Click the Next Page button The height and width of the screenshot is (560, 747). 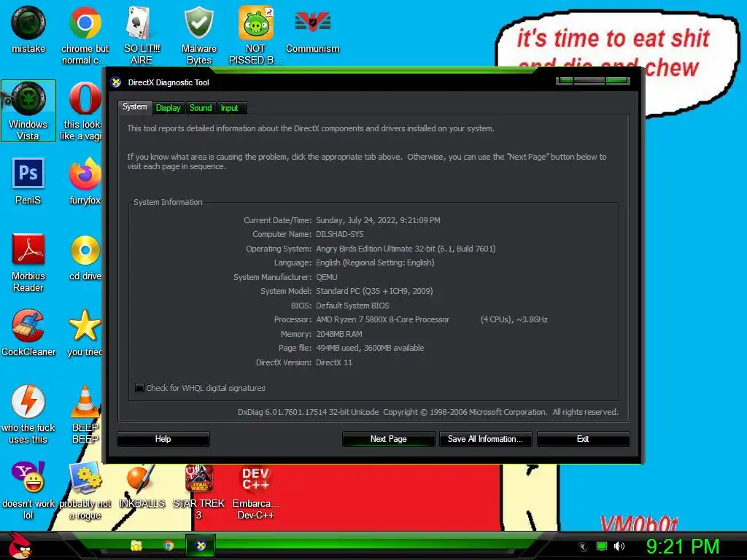[388, 439]
